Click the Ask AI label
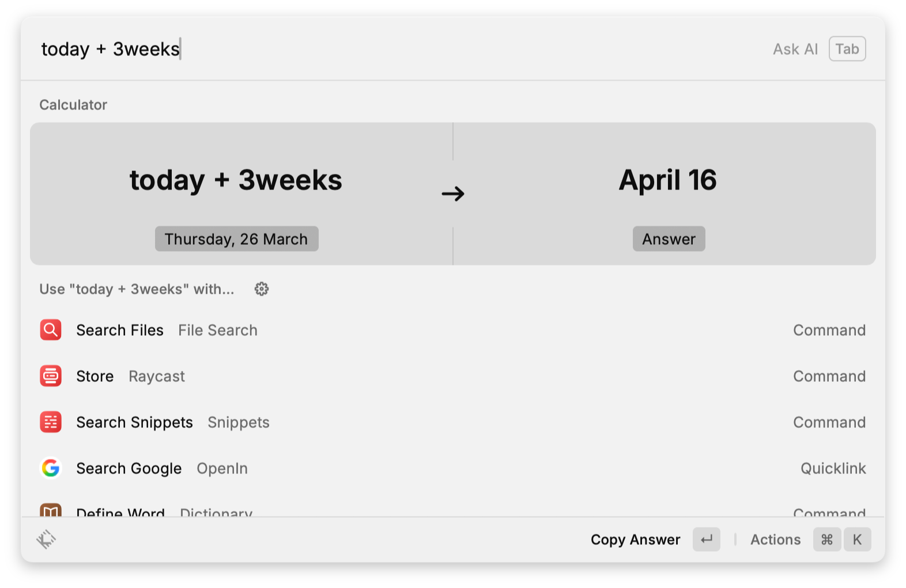Screen dimensions: 906x588 795,49
